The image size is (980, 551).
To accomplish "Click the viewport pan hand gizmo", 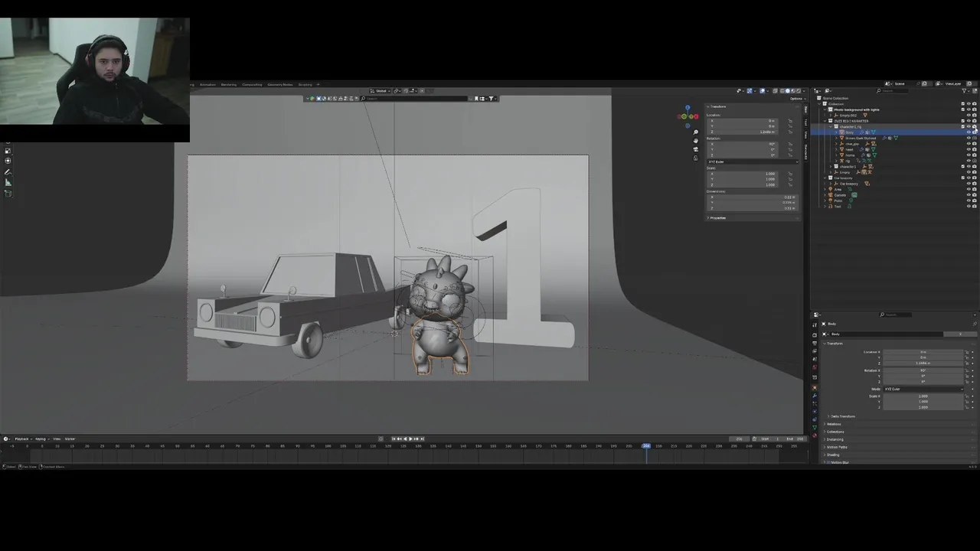I will pos(696,140).
